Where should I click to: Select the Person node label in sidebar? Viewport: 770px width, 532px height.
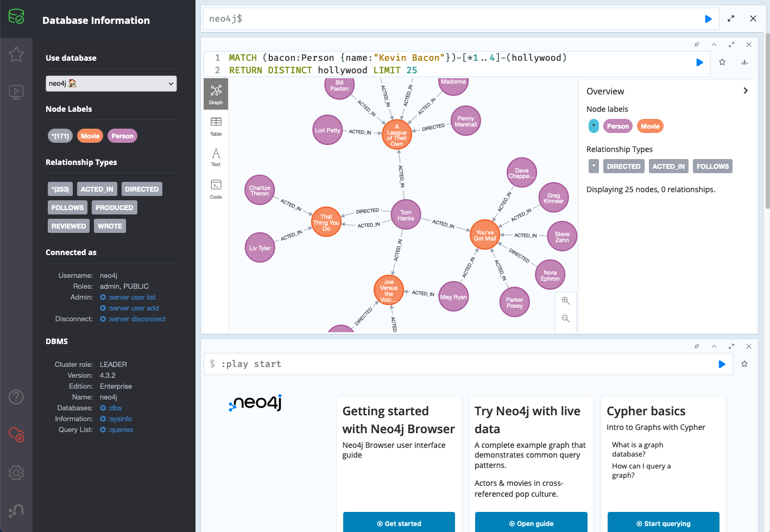click(x=122, y=136)
